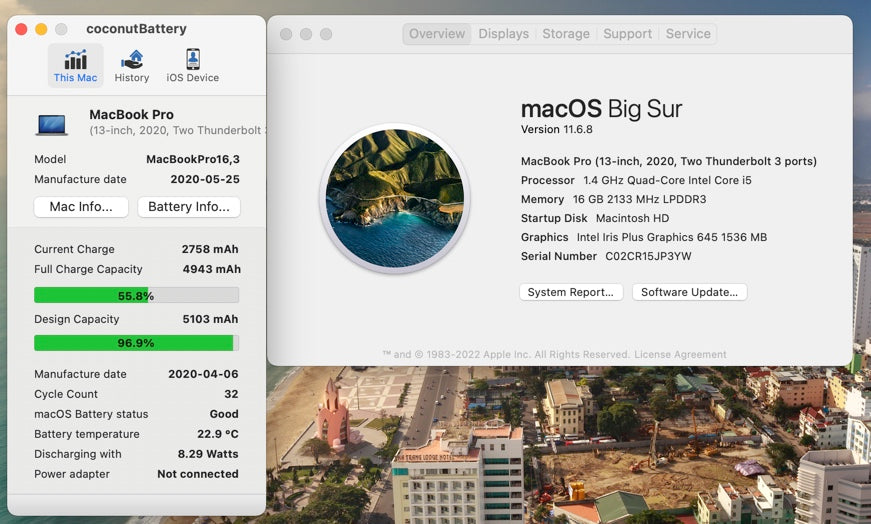Click the System Report... button
The width and height of the screenshot is (871, 524).
[571, 292]
